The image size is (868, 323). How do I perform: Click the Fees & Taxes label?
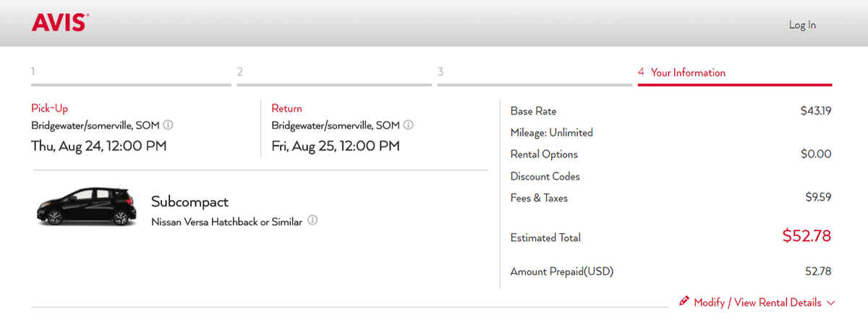click(x=539, y=198)
